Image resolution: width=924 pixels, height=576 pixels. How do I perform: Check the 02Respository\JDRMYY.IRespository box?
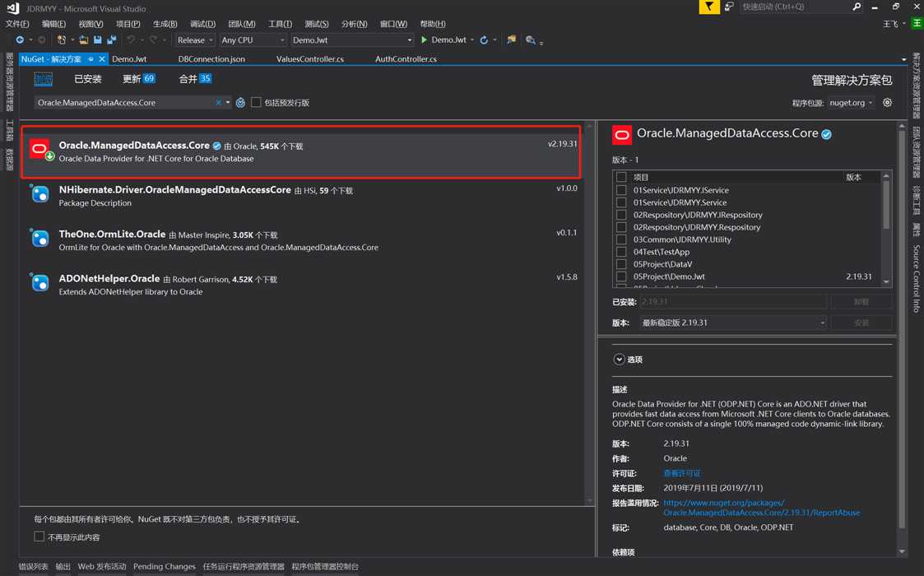pos(621,215)
